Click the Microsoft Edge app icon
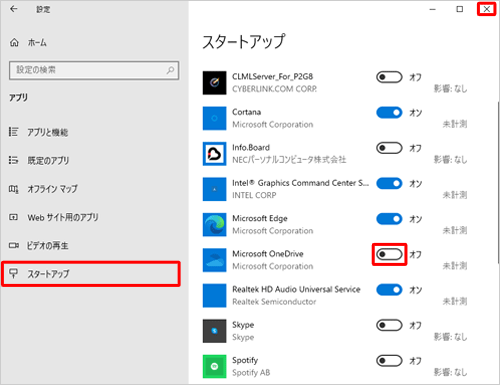The width and height of the screenshot is (500, 385). tap(214, 225)
